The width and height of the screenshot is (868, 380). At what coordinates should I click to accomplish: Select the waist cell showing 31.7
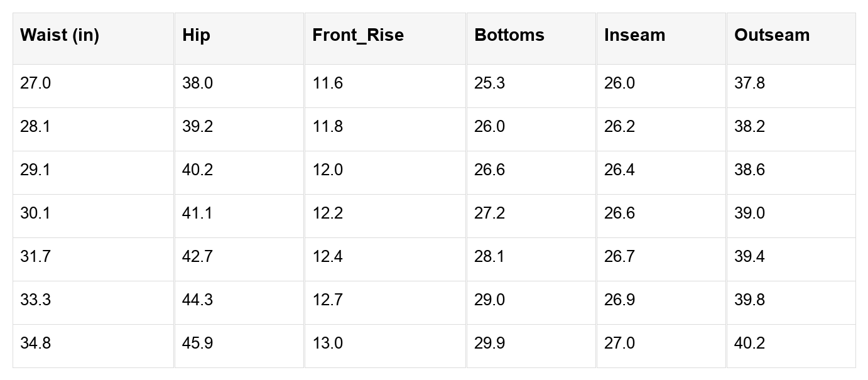coord(93,259)
